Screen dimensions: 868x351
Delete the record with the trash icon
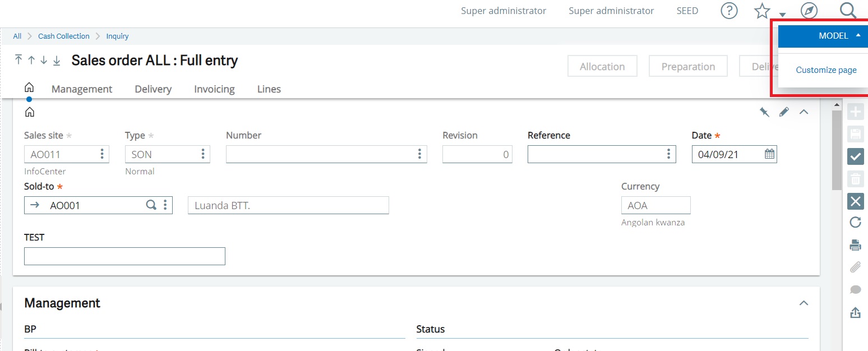click(856, 178)
